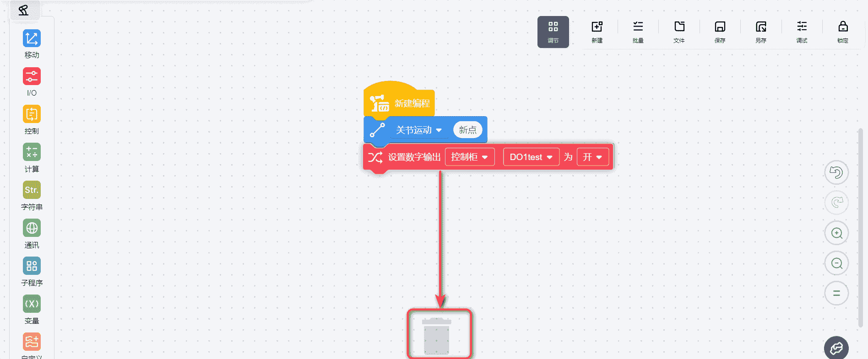Image resolution: width=868 pixels, height=359 pixels.
Task: Open the 调试 (Debug) toolbar option
Action: coord(802,32)
